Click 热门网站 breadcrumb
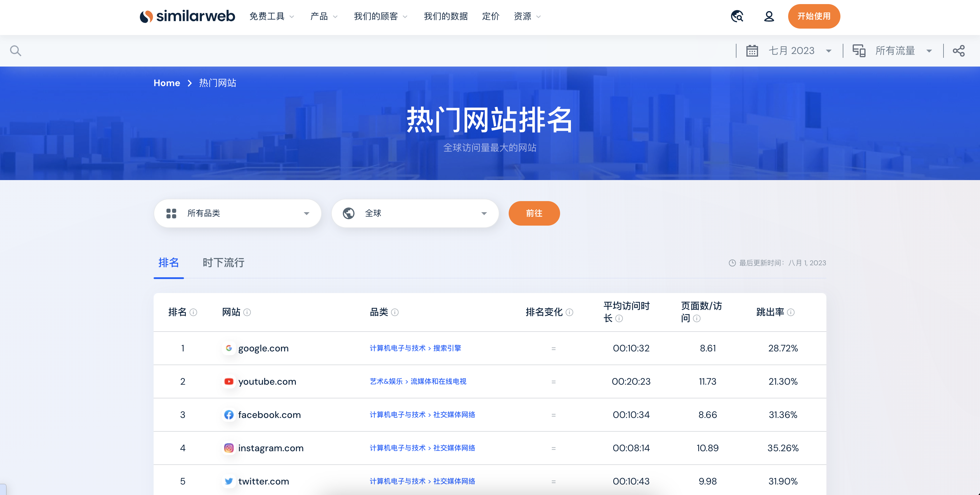 pyautogui.click(x=218, y=83)
